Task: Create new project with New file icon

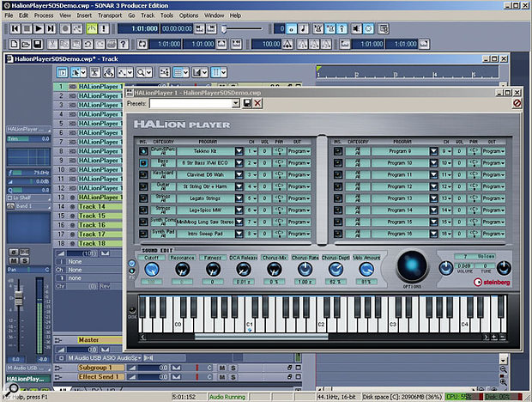Action: (15, 44)
